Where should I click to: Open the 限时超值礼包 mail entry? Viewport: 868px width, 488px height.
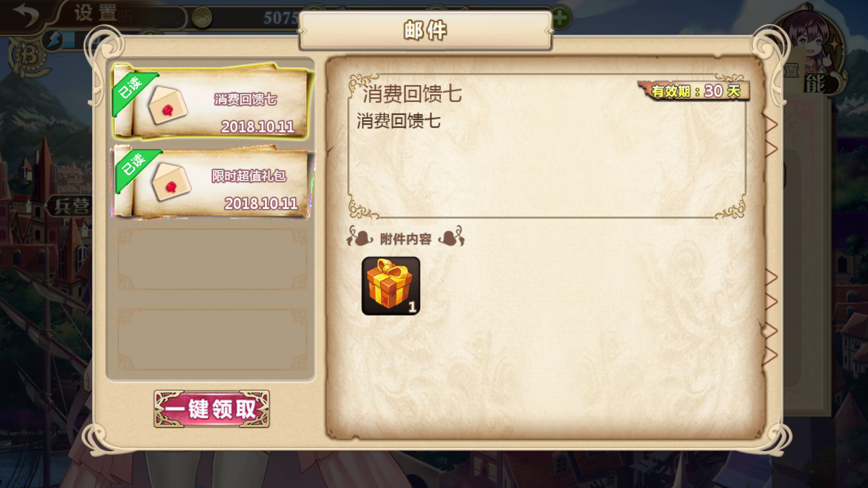pyautogui.click(x=212, y=183)
